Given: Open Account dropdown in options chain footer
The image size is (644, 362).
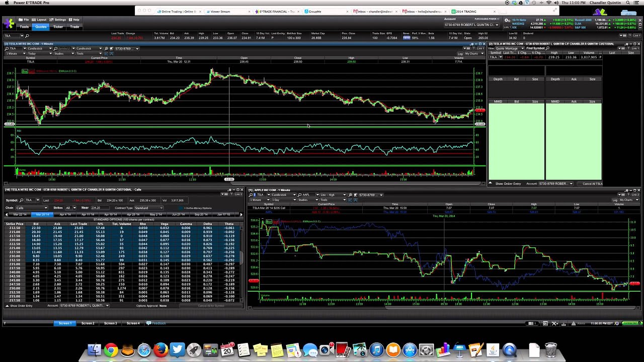Looking at the screenshot, I should coord(85,306).
